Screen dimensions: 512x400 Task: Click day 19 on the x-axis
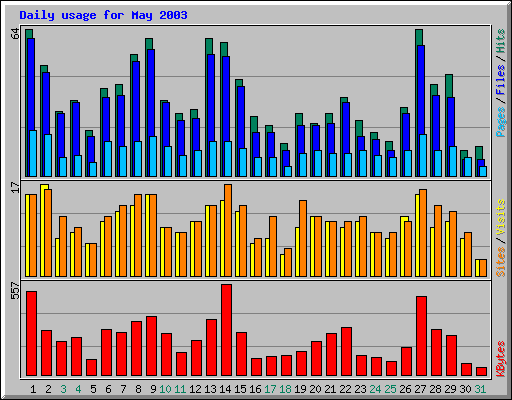(300, 389)
